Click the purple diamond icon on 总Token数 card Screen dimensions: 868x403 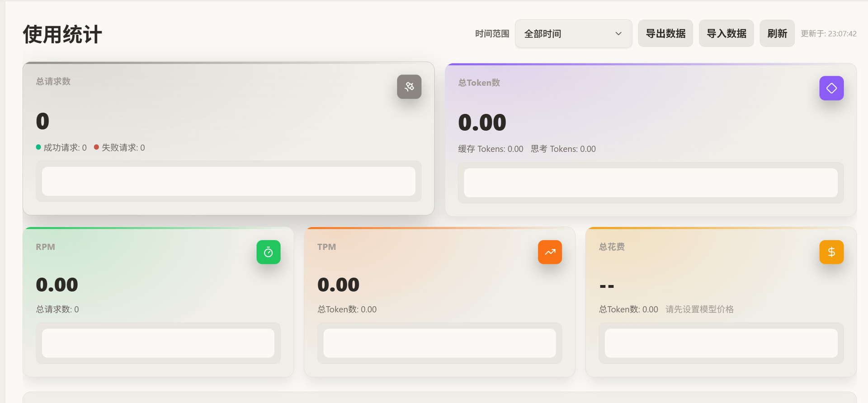click(831, 88)
